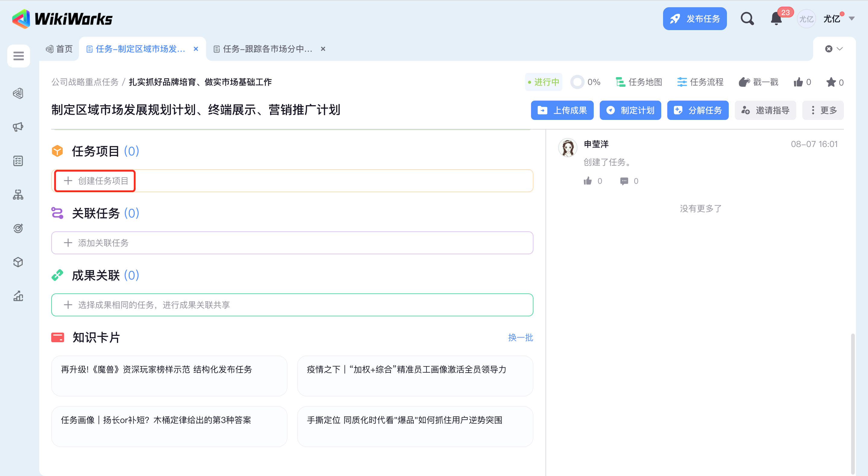Click the 创建任务项目 input row
This screenshot has height=476, width=868.
click(x=95, y=181)
